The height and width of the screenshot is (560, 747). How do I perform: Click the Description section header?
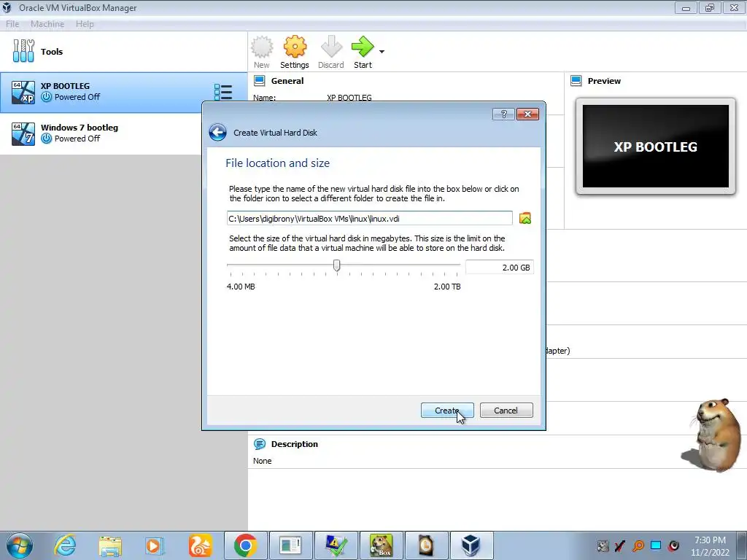pos(295,444)
